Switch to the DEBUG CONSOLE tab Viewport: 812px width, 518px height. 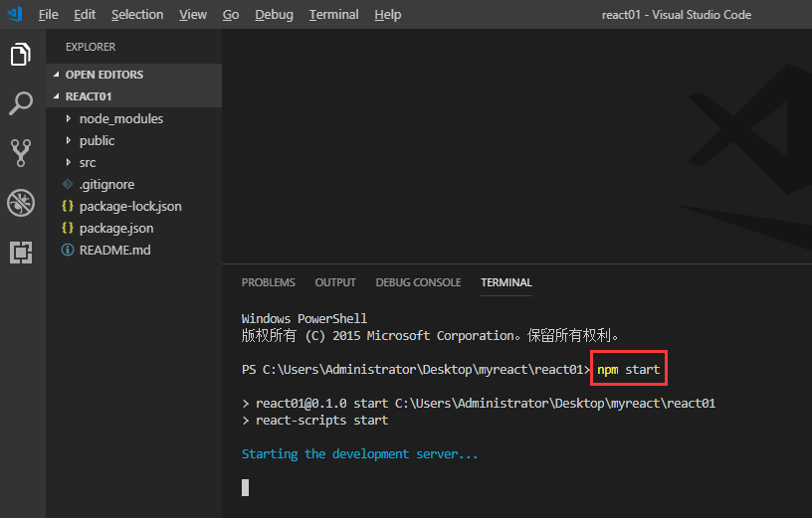[418, 282]
